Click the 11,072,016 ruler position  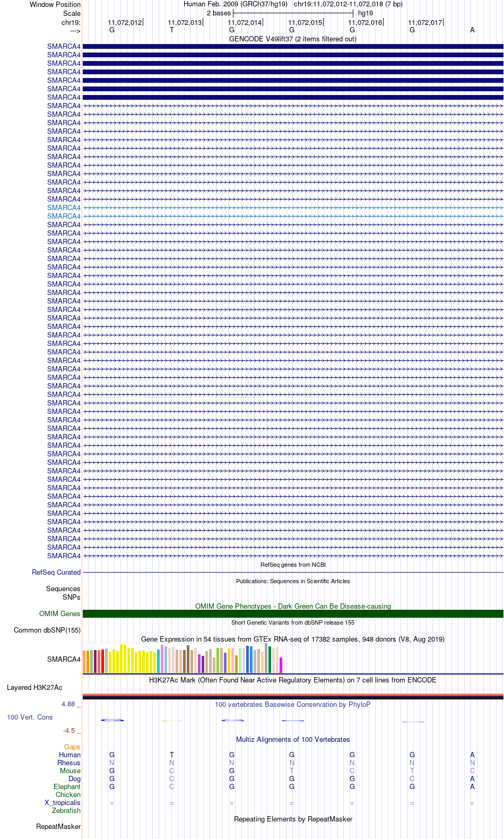[x=365, y=23]
